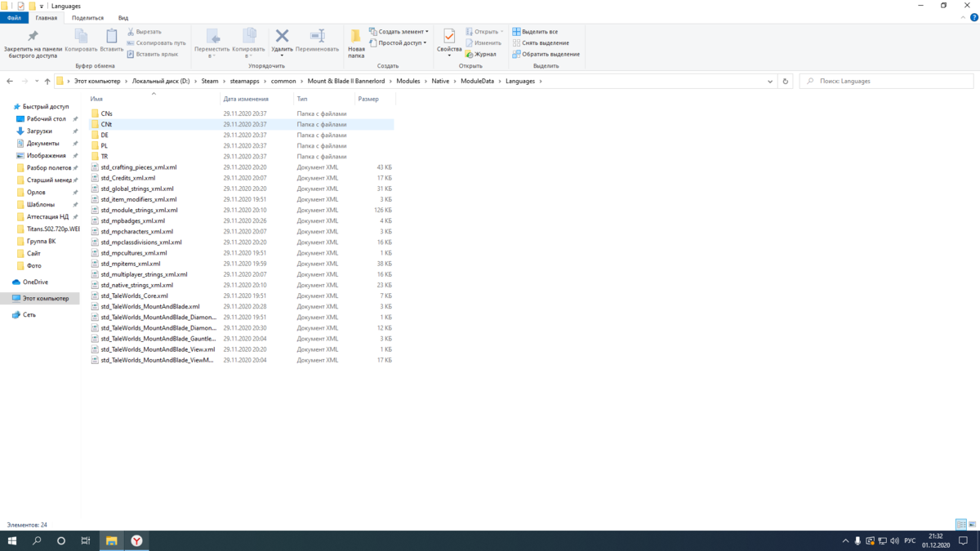Create a new folder (Новая папка)
This screenshot has width=980, height=551.
coord(356,42)
